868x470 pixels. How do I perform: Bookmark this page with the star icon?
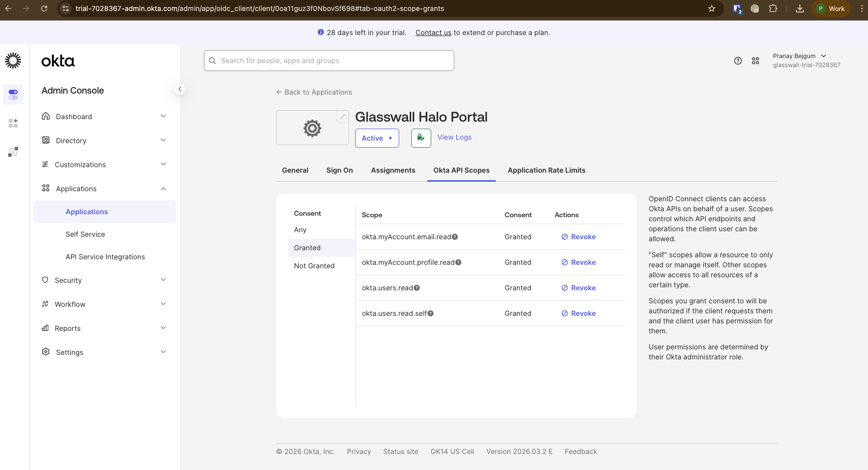pos(712,9)
